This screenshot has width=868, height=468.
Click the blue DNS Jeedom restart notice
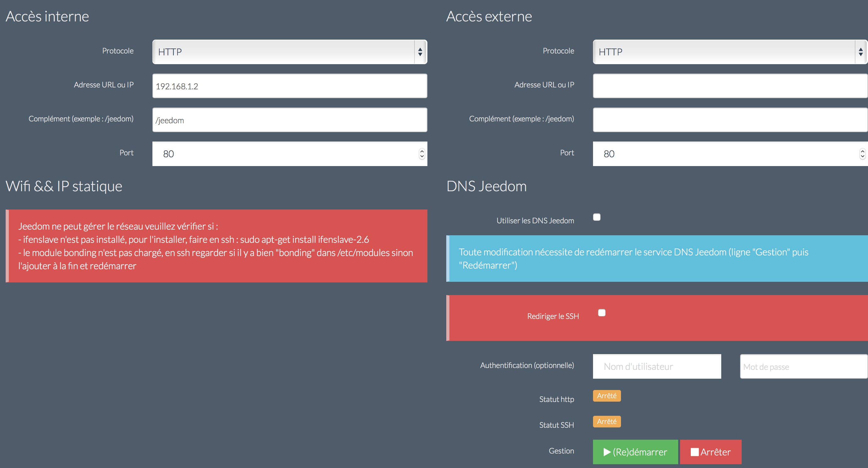657,259
